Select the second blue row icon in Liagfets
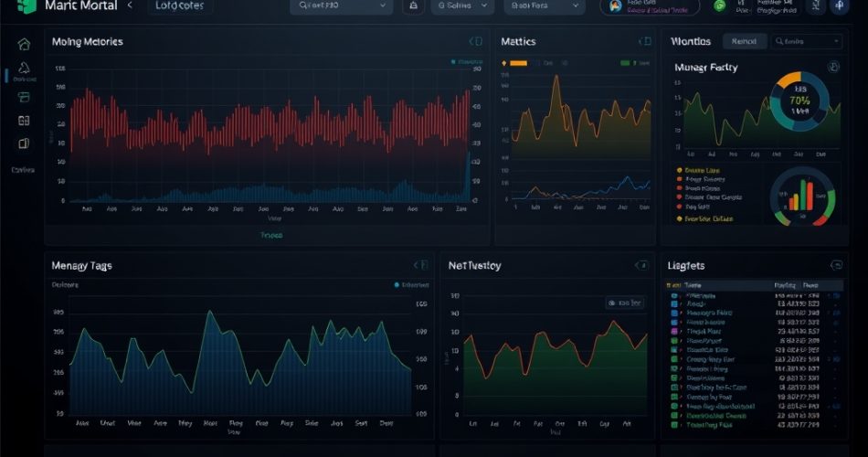The width and height of the screenshot is (868, 457). [x=674, y=313]
